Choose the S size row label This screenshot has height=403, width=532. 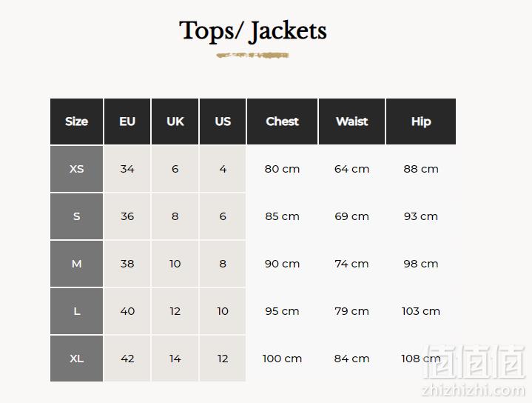(77, 216)
